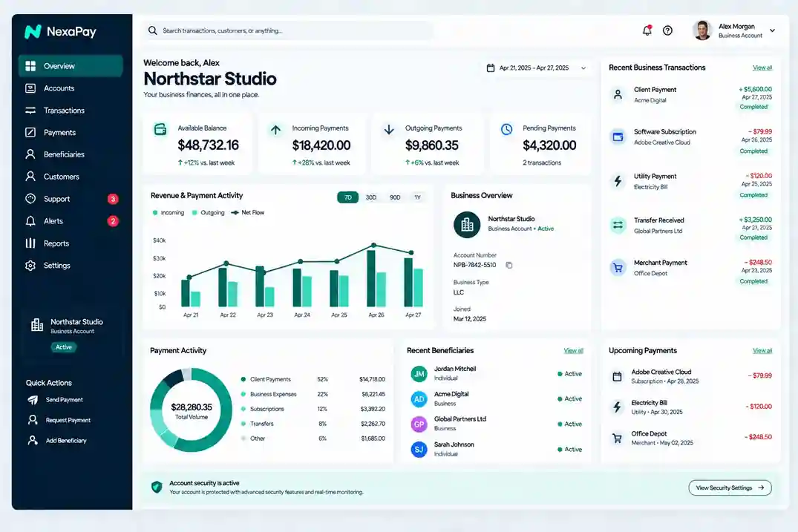The image size is (798, 532).
Task: Open Beneficiaries in the sidebar
Action: click(x=71, y=154)
